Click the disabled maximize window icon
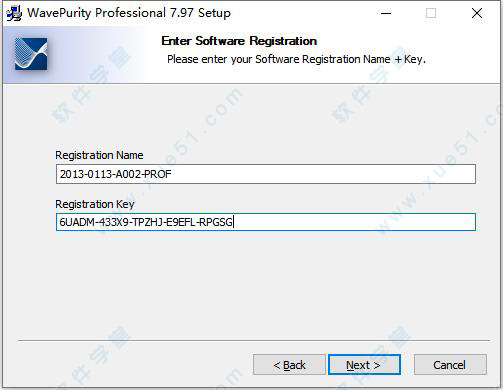The width and height of the screenshot is (503, 390). point(431,13)
